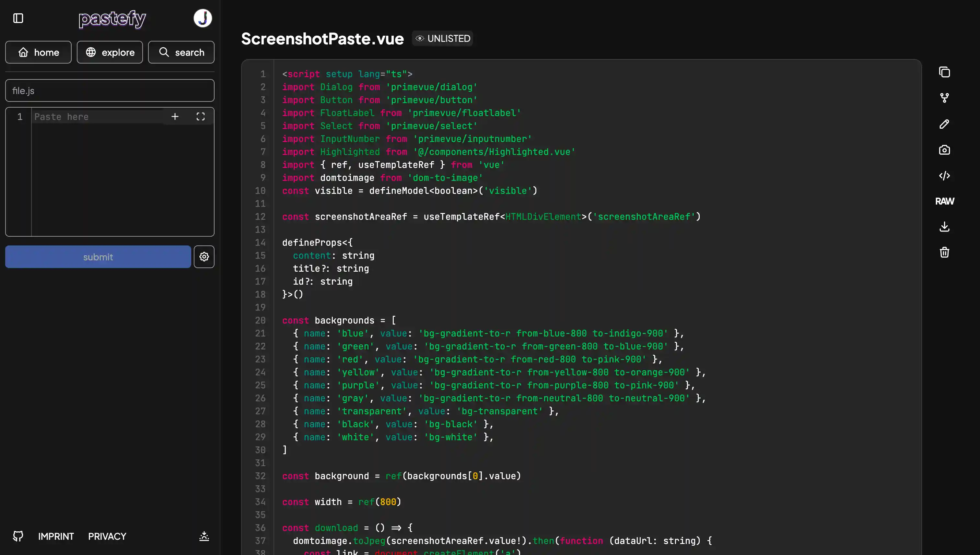
Task: Open the search dialog
Action: (x=181, y=52)
